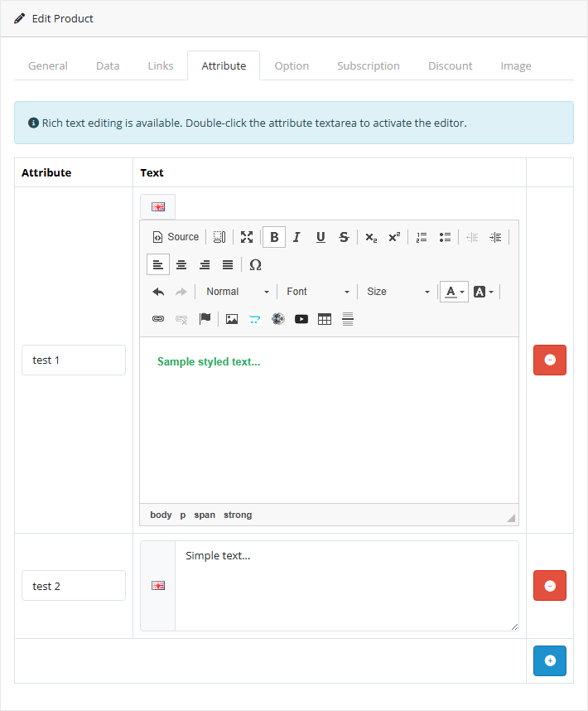Maximize the rich text editor

[x=247, y=237]
